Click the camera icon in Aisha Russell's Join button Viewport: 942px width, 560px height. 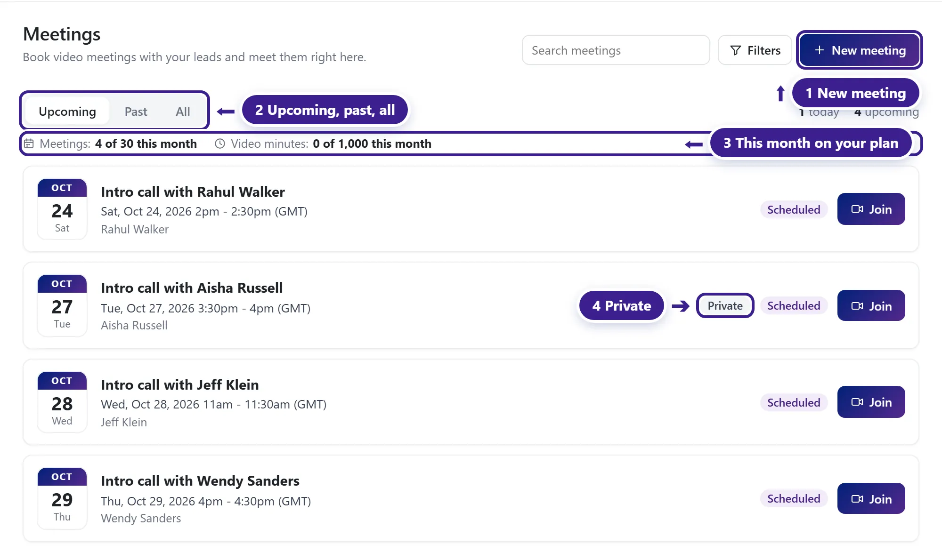coord(857,306)
